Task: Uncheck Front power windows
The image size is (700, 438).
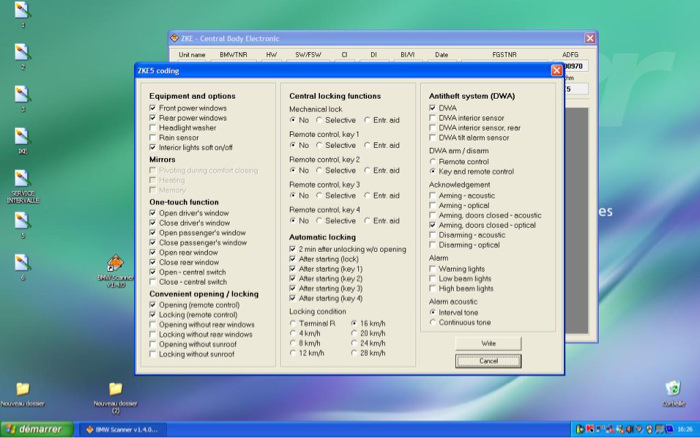Action: 153,108
